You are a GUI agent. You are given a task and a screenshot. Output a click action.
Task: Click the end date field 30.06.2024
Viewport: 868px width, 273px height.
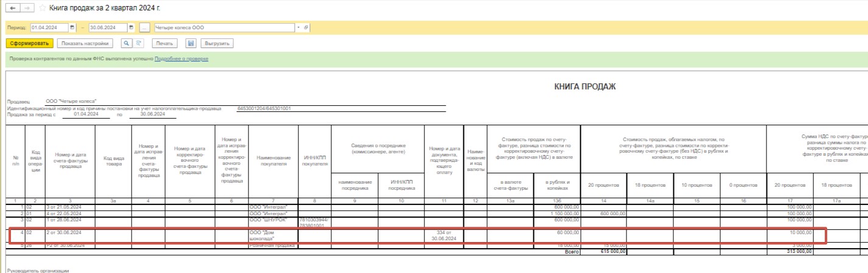108,27
